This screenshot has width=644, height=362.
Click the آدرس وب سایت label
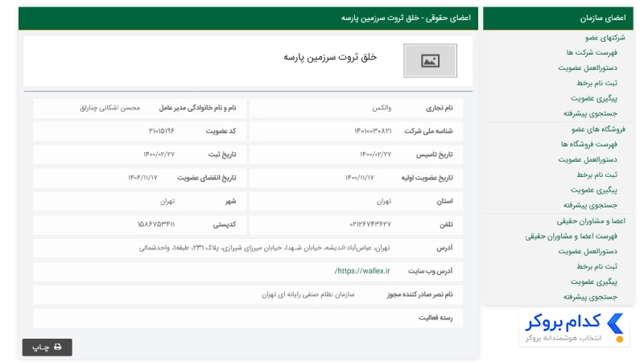coord(430,271)
